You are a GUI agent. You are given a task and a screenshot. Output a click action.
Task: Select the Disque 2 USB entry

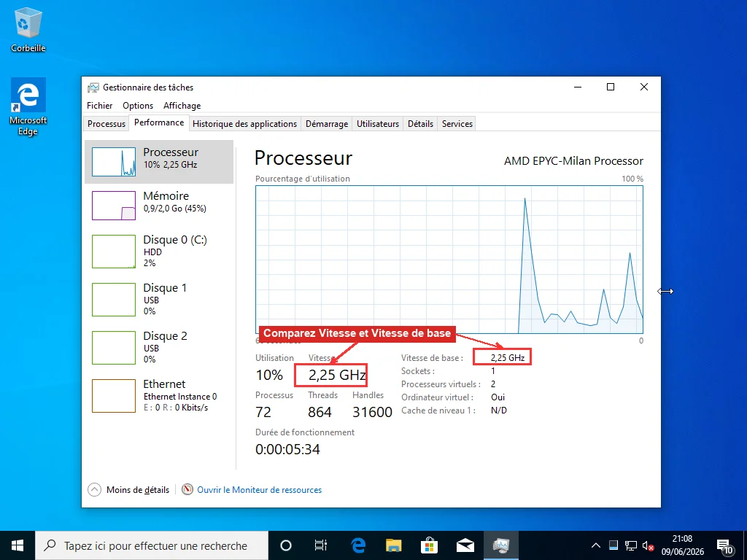pos(158,347)
